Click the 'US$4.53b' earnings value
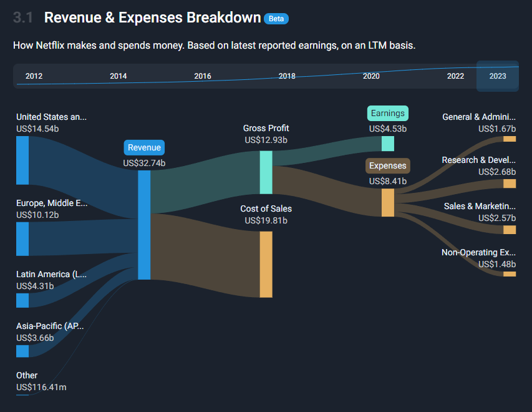This screenshot has width=532, height=412. (388, 129)
